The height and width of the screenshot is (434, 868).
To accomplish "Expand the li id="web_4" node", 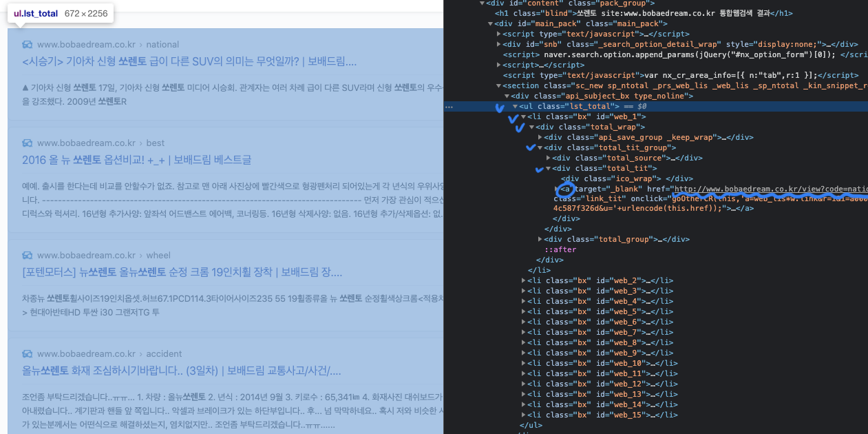I will click(x=523, y=301).
